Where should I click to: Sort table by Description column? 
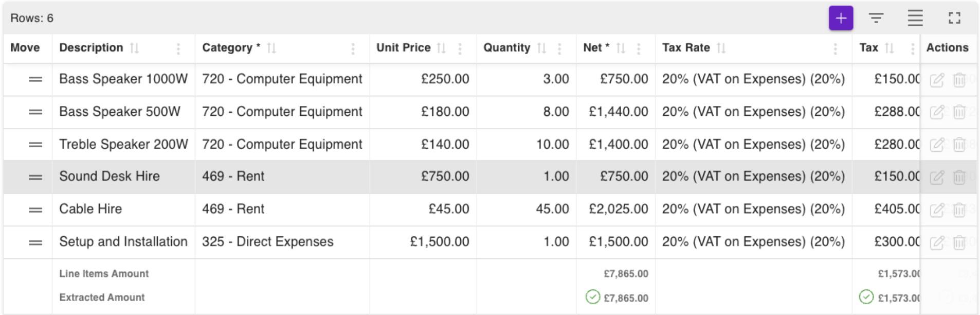click(135, 48)
